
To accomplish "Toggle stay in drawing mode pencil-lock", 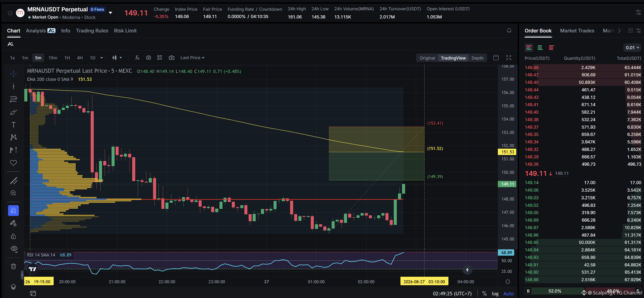I will pyautogui.click(x=14, y=223).
